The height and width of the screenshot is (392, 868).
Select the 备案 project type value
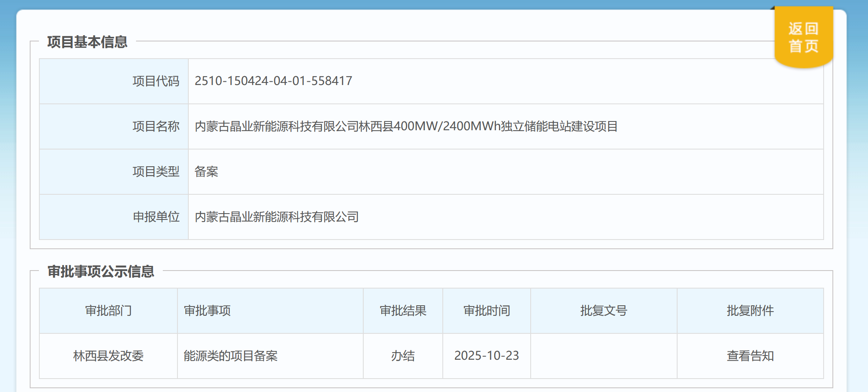[206, 172]
